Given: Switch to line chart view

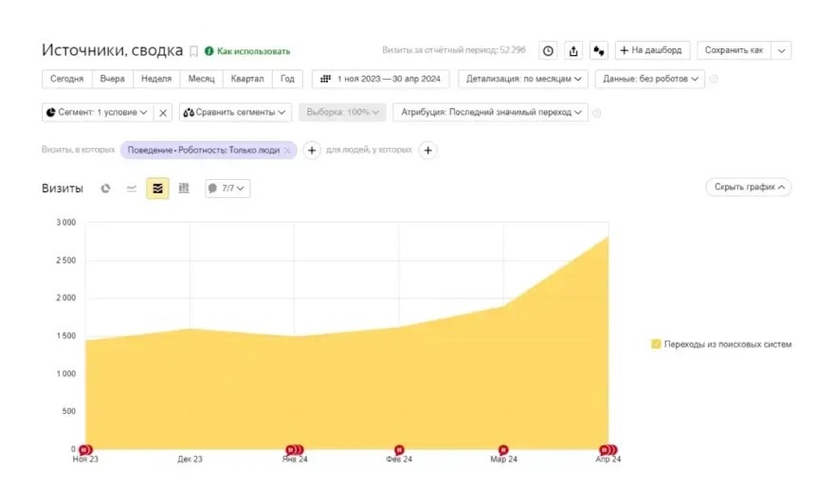Looking at the screenshot, I should pos(132,189).
